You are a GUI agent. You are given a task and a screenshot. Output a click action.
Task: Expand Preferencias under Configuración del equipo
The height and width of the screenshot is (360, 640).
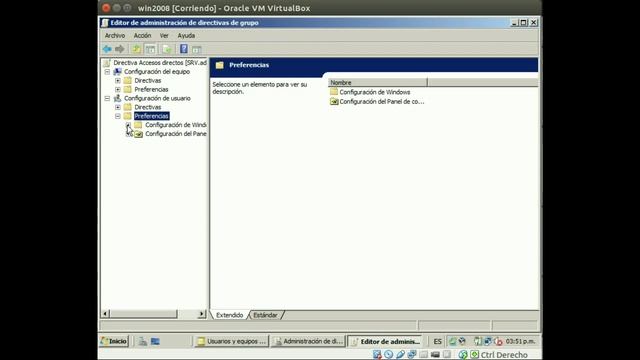point(118,89)
